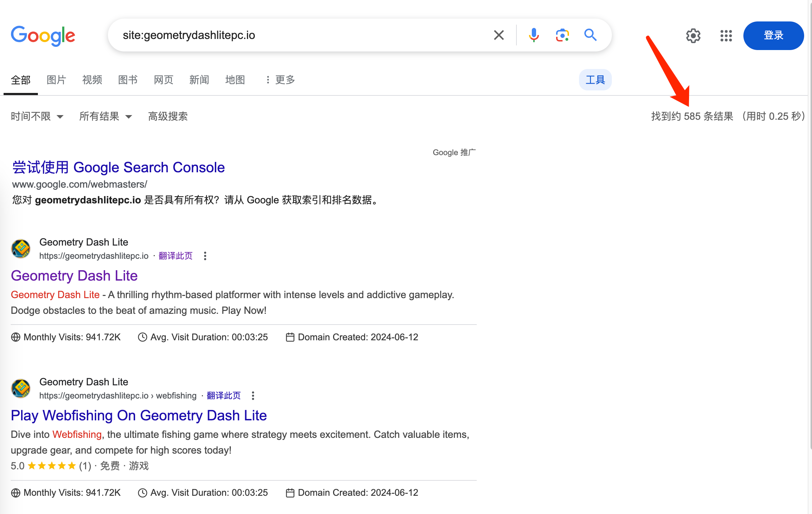This screenshot has height=514, width=812.
Task: Open 尝试使用 Google Search Console link
Action: coord(119,167)
